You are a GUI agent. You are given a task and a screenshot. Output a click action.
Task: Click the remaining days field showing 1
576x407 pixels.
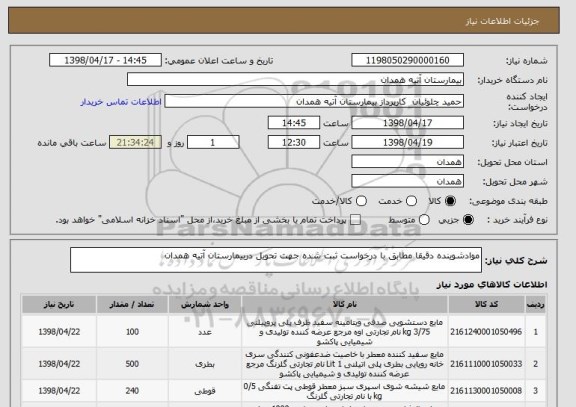point(213,142)
